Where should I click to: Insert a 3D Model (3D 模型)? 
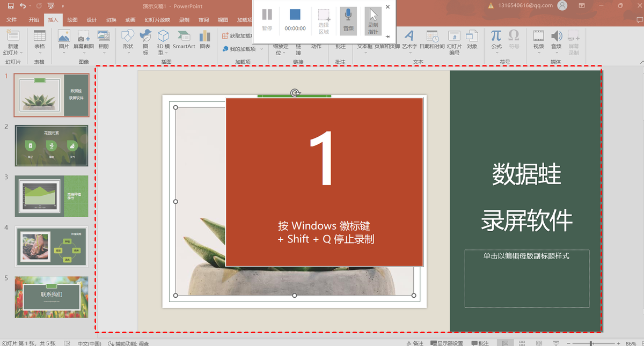[163, 42]
